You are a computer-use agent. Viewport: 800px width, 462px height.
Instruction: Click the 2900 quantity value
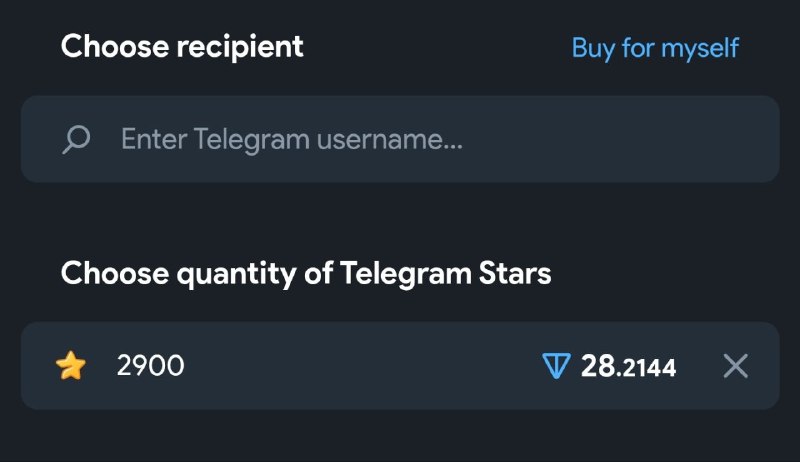pyautogui.click(x=151, y=366)
